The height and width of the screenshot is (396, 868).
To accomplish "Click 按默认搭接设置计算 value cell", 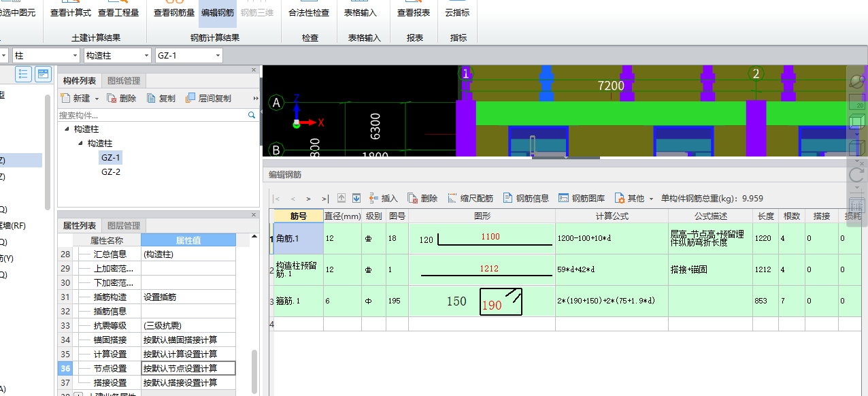I will point(188,382).
